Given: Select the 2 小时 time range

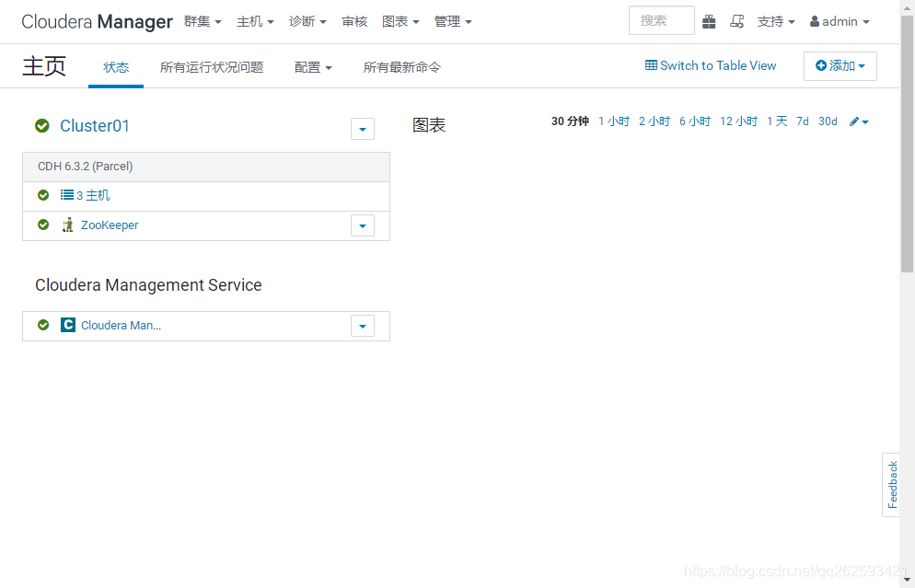Looking at the screenshot, I should pyautogui.click(x=654, y=121).
